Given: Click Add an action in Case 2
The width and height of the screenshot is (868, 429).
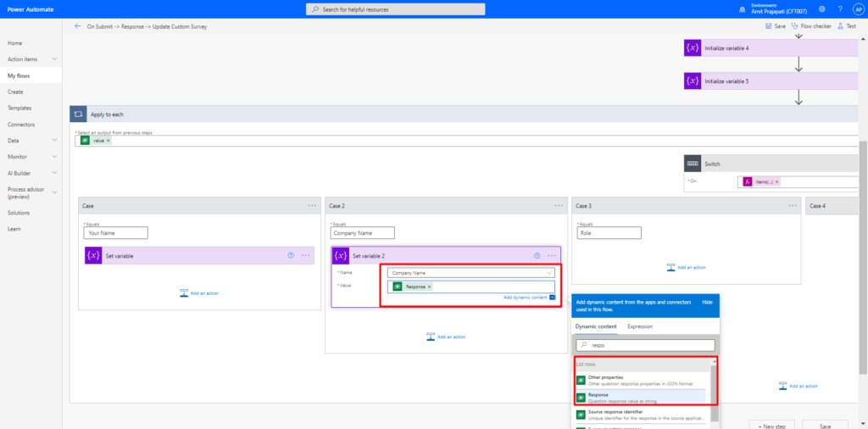Looking at the screenshot, I should 446,337.
